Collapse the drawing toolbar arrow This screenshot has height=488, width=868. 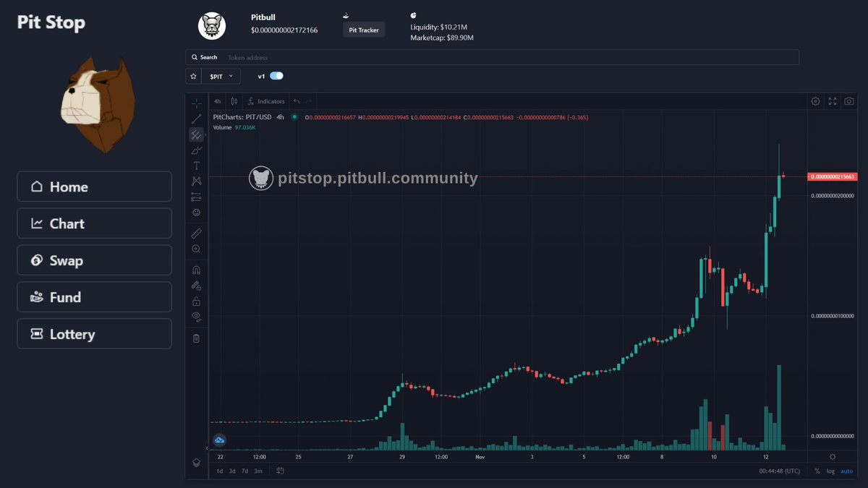pyautogui.click(x=207, y=448)
